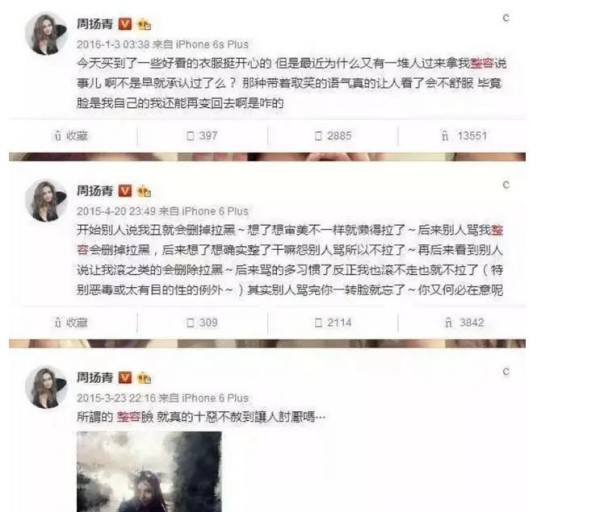The image size is (600, 512).
Task: Open profile avatar on the third post
Action: 46,387
